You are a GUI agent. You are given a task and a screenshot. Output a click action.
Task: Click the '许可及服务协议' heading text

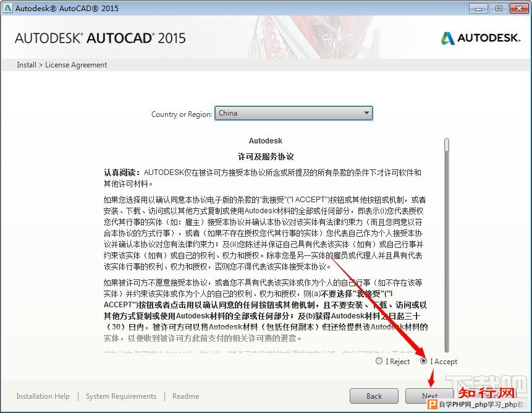[x=265, y=157]
